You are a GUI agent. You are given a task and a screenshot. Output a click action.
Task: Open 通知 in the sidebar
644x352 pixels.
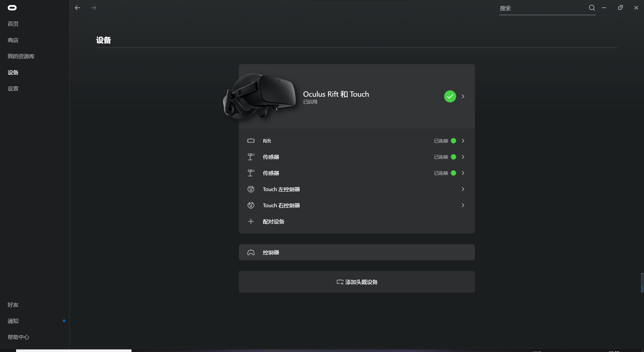coord(13,321)
